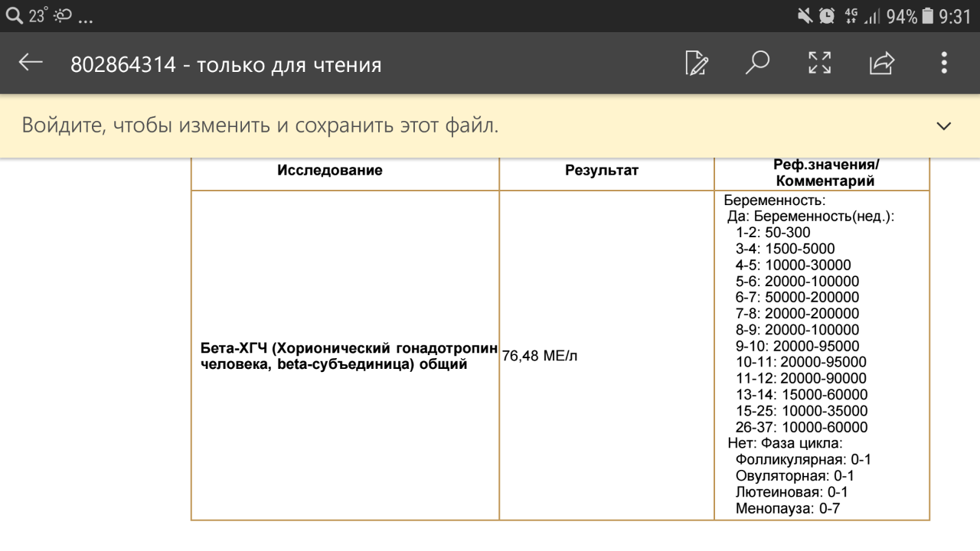This screenshot has height=551, width=980.
Task: Tap the 9:31 clock
Action: (x=955, y=16)
